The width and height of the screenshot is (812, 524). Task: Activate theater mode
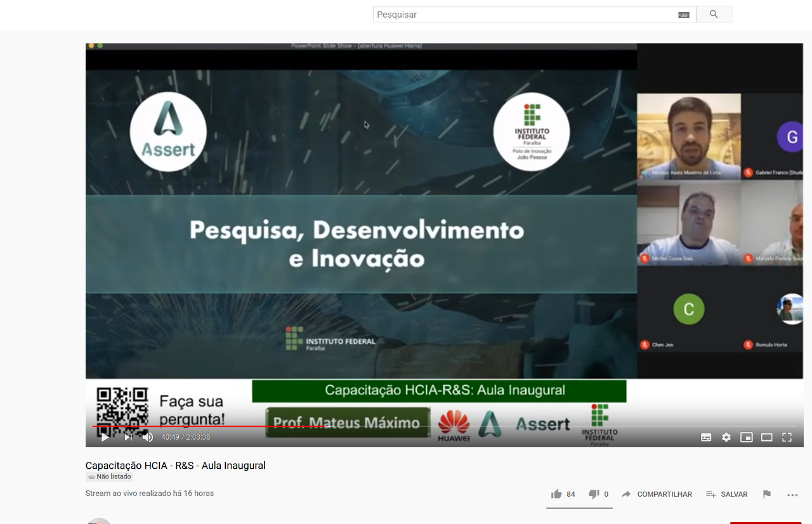click(x=766, y=437)
